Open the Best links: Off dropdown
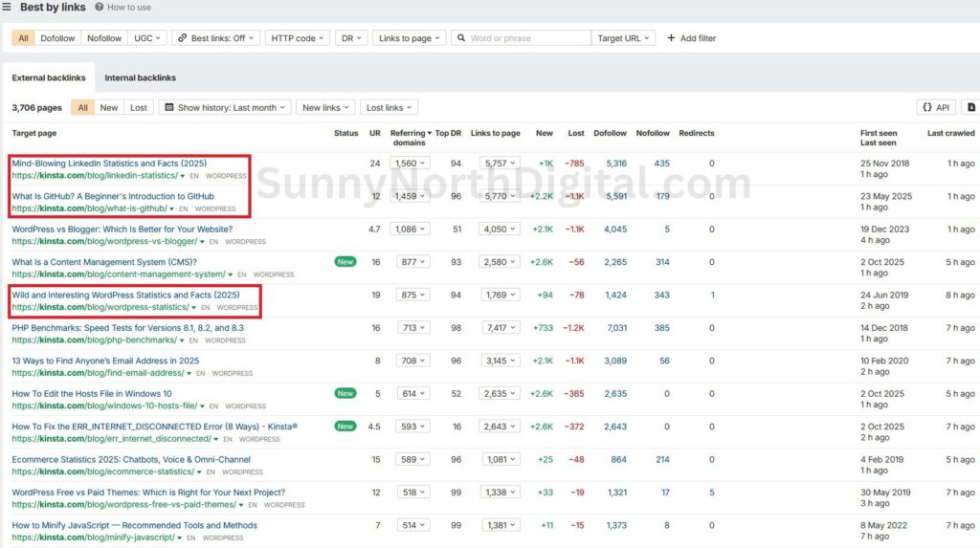 pos(216,38)
